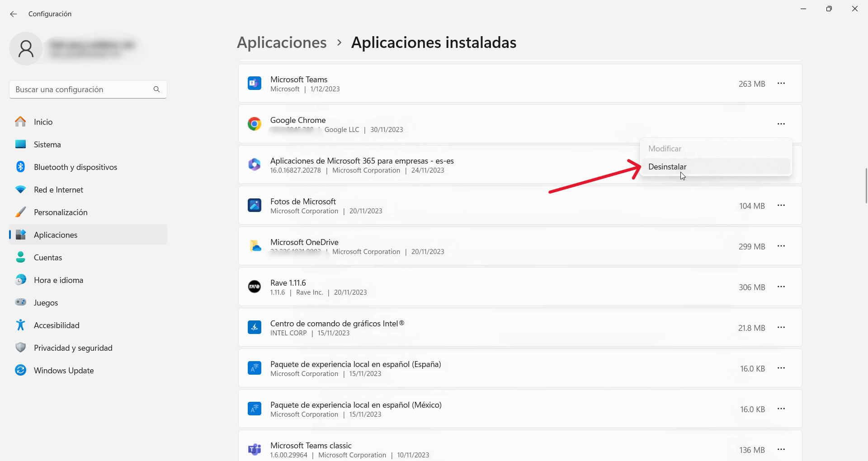The width and height of the screenshot is (868, 461).
Task: Click the Google Chrome app icon
Action: 255,124
